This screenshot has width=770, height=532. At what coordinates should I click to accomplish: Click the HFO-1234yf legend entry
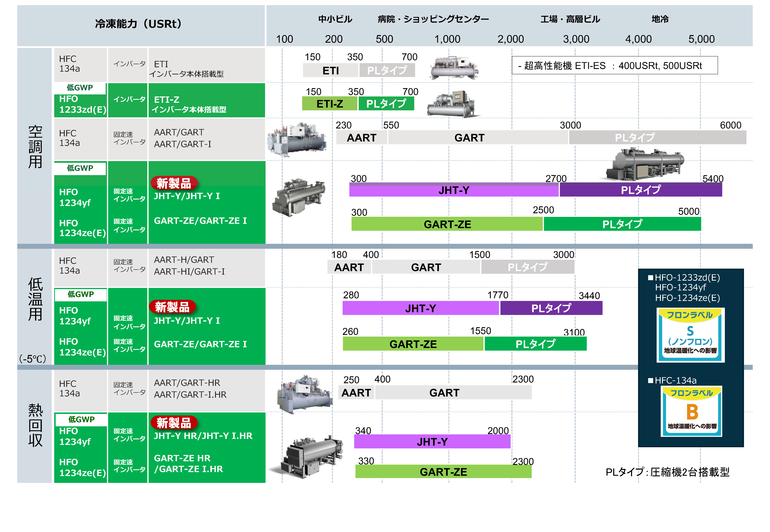pyautogui.click(x=680, y=287)
